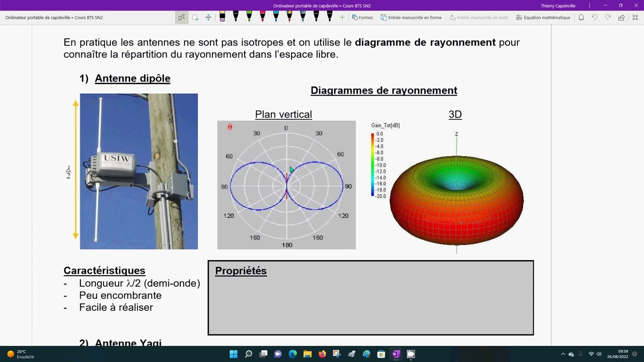644x362 pixels.
Task: Open volume control tray icon
Action: (599, 354)
